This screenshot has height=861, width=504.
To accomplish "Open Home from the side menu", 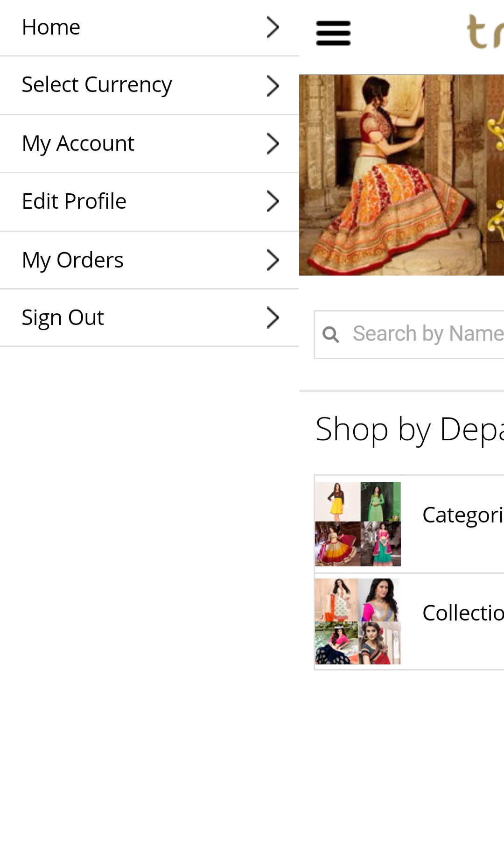I will click(51, 27).
